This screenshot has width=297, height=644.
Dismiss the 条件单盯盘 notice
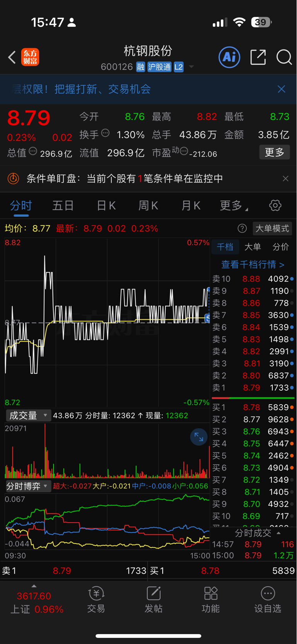point(285,178)
